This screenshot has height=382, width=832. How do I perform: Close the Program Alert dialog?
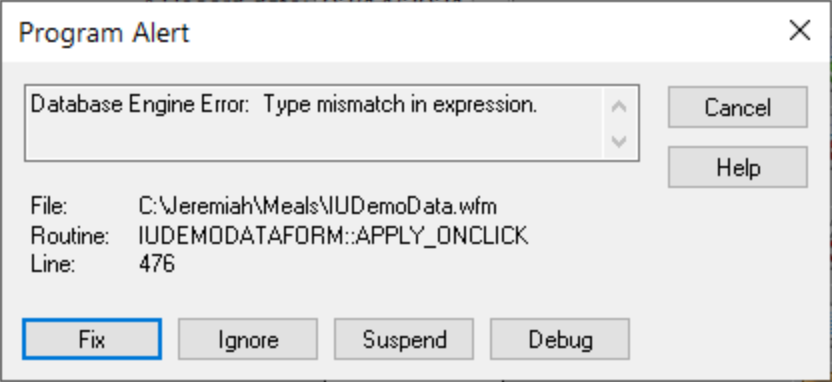(799, 31)
